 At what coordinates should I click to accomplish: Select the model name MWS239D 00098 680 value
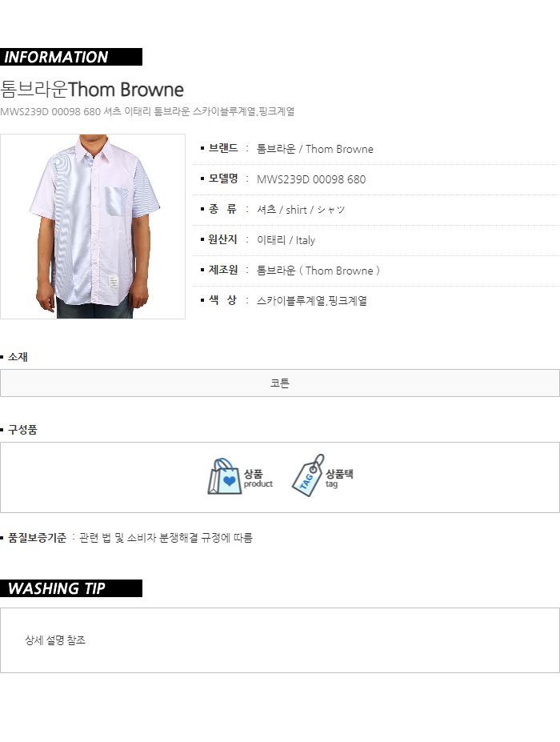pyautogui.click(x=311, y=179)
